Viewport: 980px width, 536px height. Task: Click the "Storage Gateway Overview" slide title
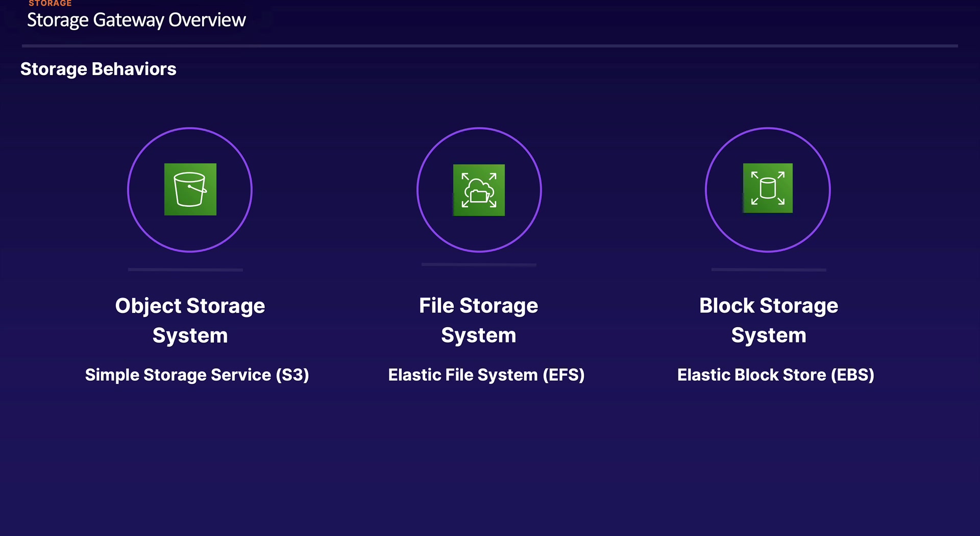(136, 20)
